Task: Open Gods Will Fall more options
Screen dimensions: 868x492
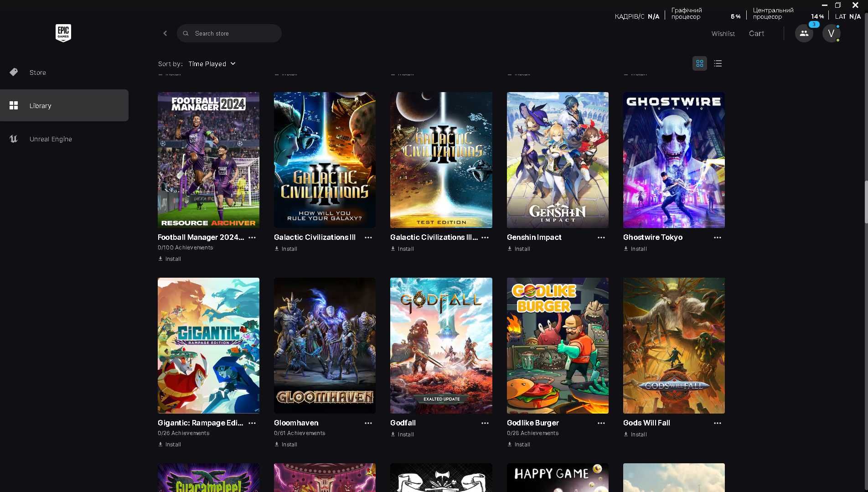Action: pos(718,423)
